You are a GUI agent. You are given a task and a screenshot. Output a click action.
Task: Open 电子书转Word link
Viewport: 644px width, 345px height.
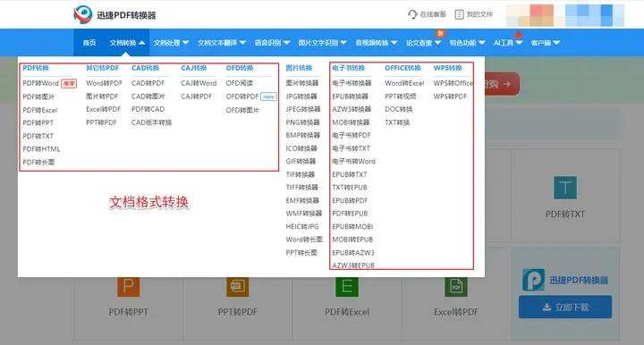pyautogui.click(x=353, y=161)
